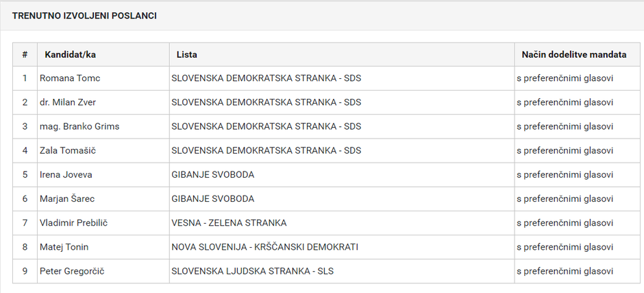Click on Matej Tonin's name

[64, 246]
